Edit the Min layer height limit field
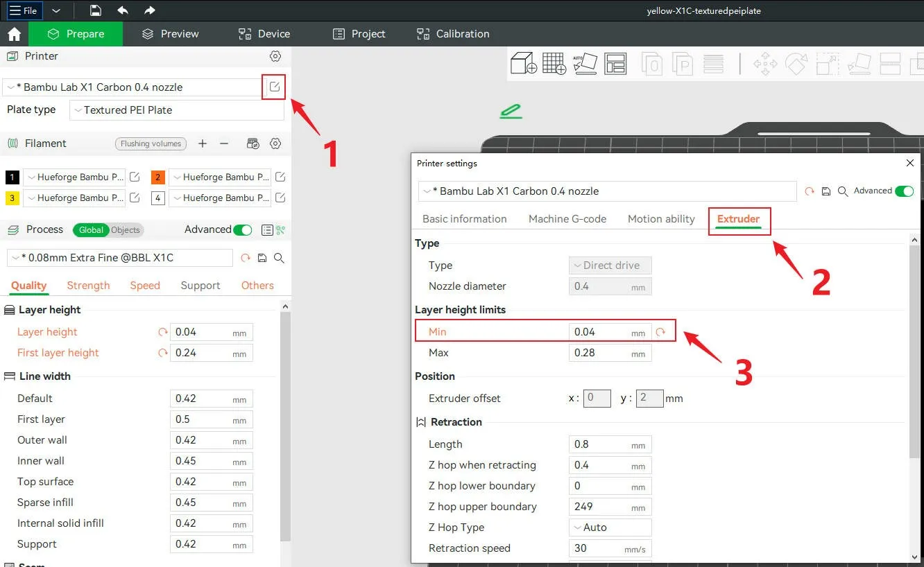 [610, 332]
